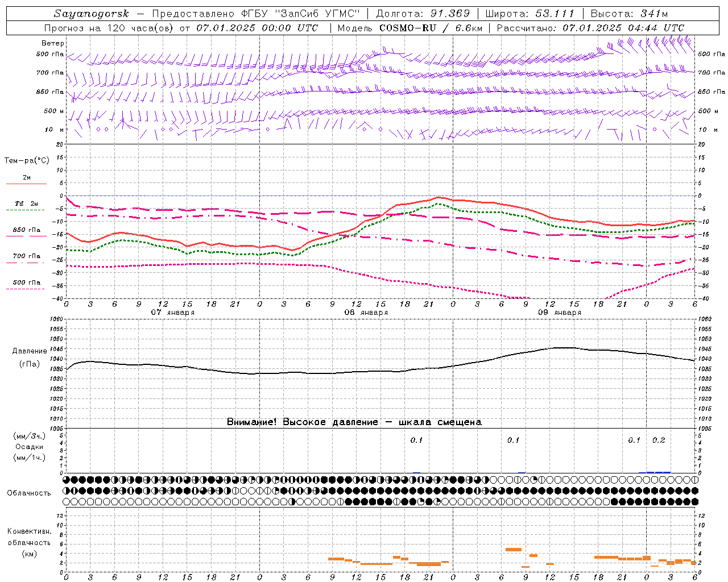Click the Sayanogorsk station title
The height and width of the screenshot is (582, 728).
[92, 14]
